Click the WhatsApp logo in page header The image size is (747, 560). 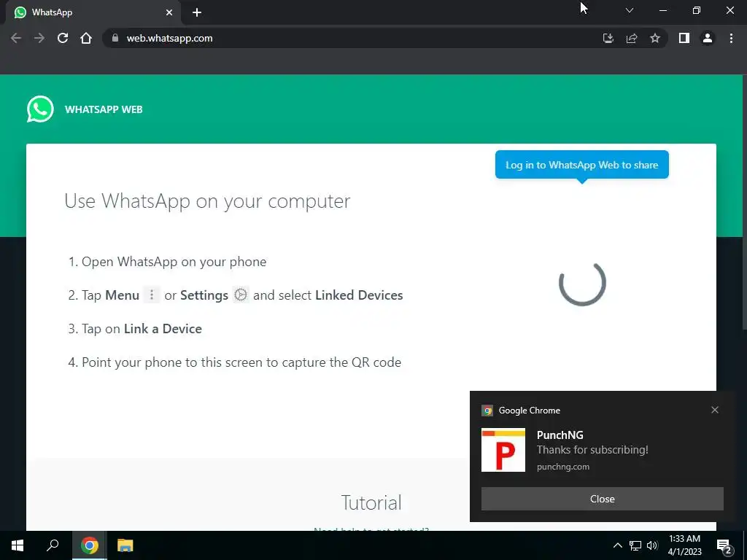pos(40,109)
